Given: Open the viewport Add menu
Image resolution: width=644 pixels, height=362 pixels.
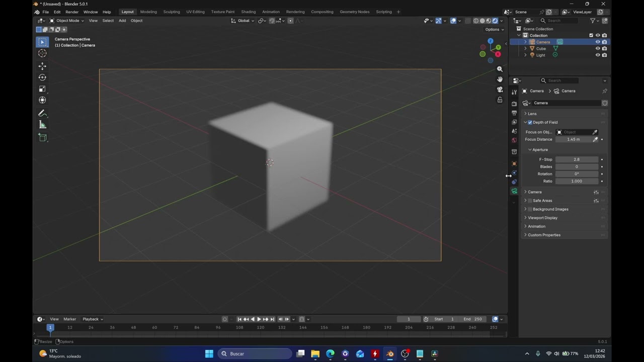Looking at the screenshot, I should coord(122,21).
